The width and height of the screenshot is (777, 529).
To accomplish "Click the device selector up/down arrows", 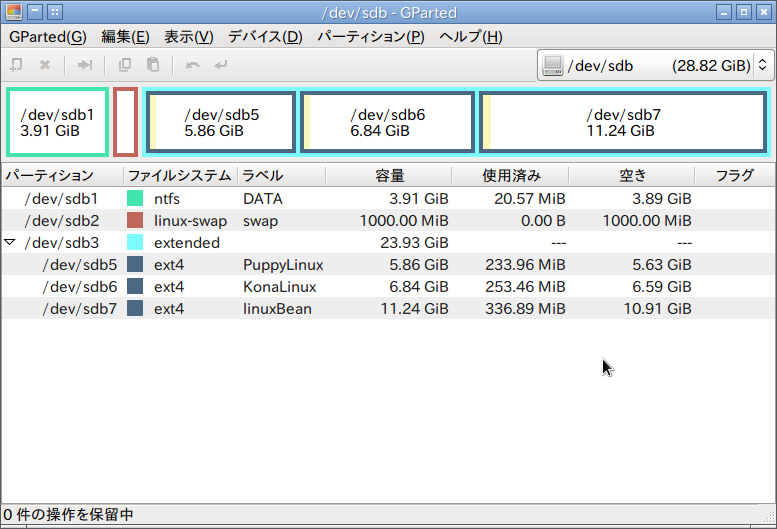I will click(x=763, y=65).
